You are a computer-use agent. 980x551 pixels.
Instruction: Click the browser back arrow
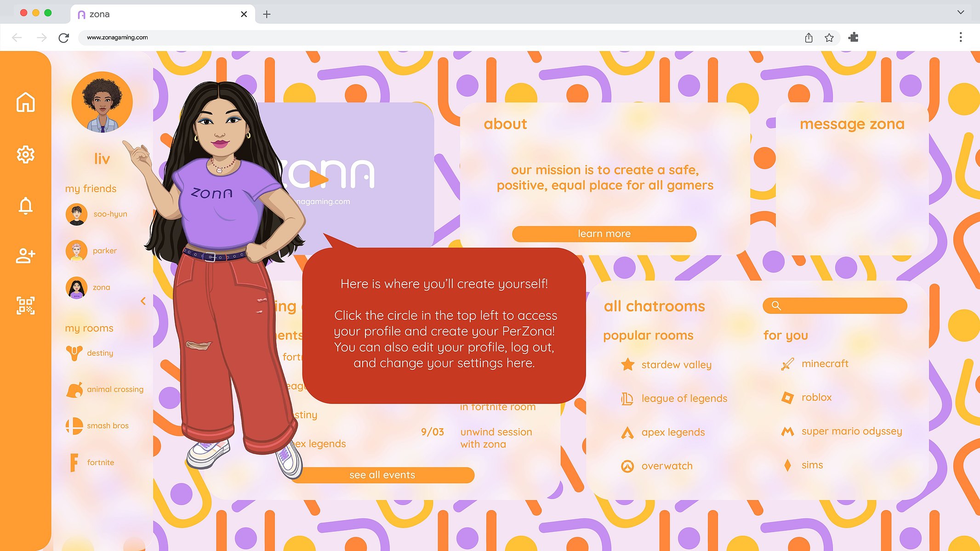[x=17, y=38]
